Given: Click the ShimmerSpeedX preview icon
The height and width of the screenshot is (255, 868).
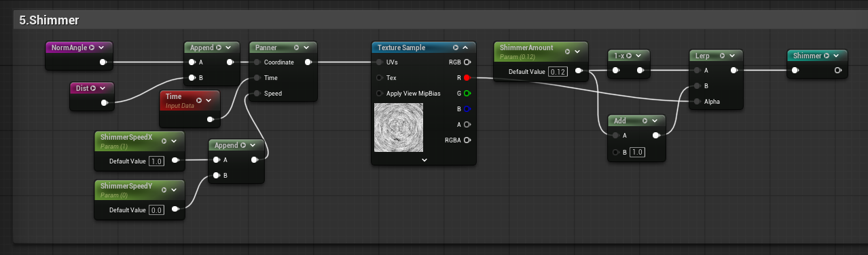Looking at the screenshot, I should click(164, 141).
